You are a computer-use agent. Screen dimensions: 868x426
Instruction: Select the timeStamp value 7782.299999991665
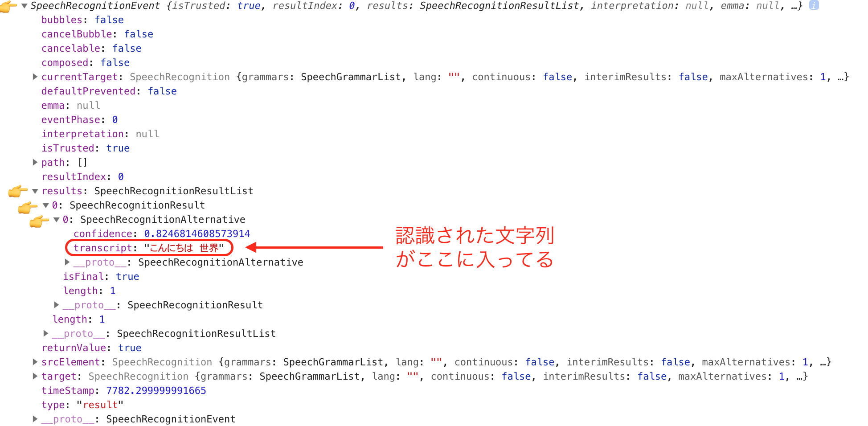tap(156, 390)
